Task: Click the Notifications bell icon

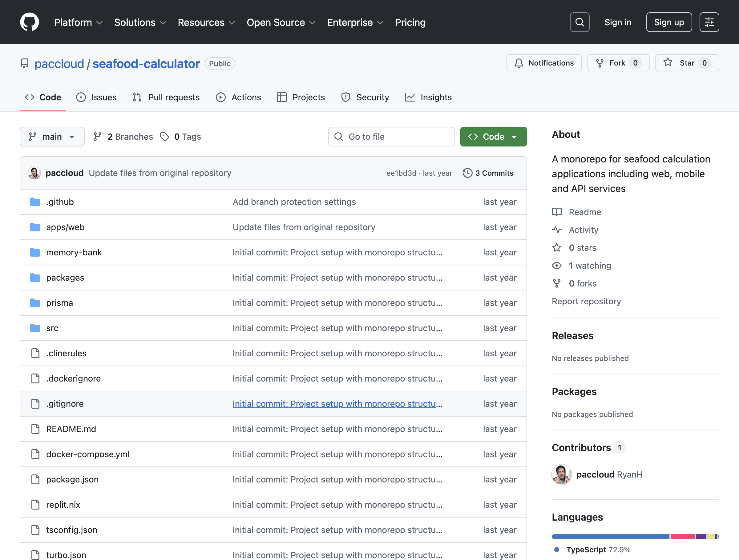Action: (519, 63)
